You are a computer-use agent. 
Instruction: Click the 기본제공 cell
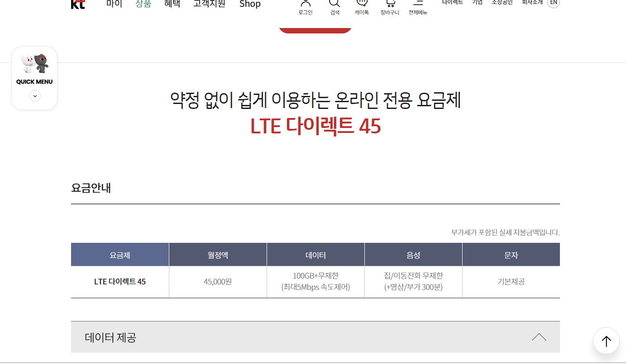point(511,281)
